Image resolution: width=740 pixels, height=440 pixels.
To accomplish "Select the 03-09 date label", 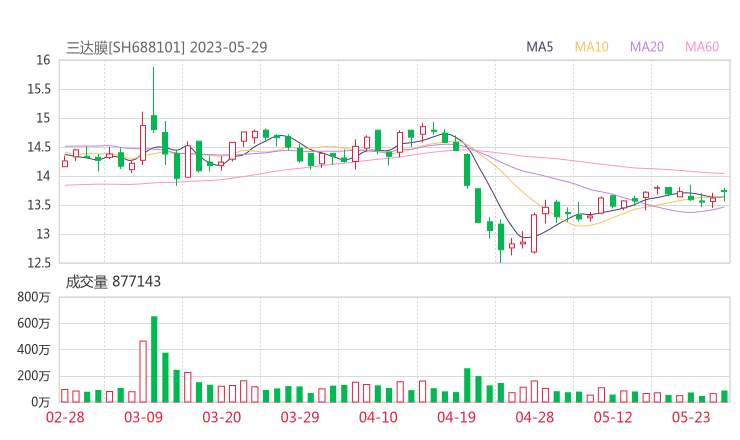I will click(x=143, y=417).
